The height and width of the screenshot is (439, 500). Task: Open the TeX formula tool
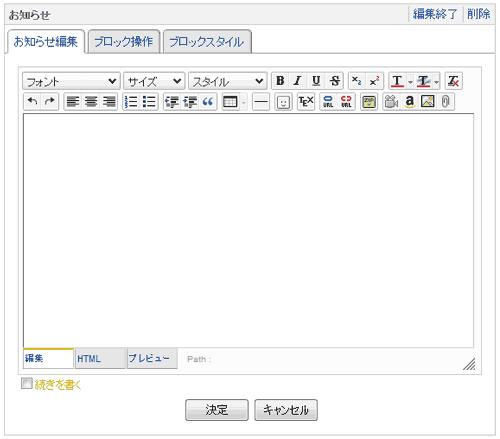point(306,102)
